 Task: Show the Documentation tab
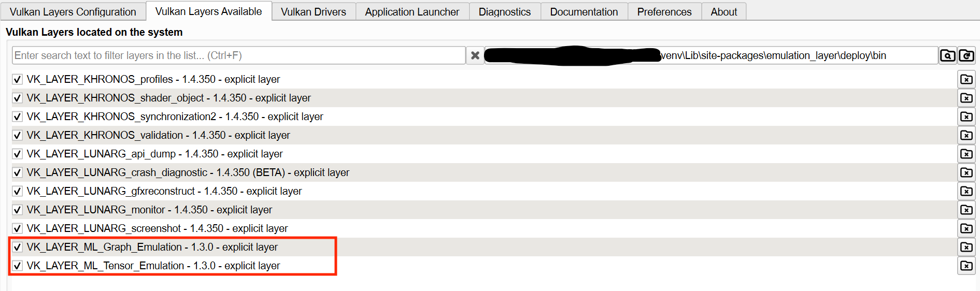pyautogui.click(x=584, y=11)
